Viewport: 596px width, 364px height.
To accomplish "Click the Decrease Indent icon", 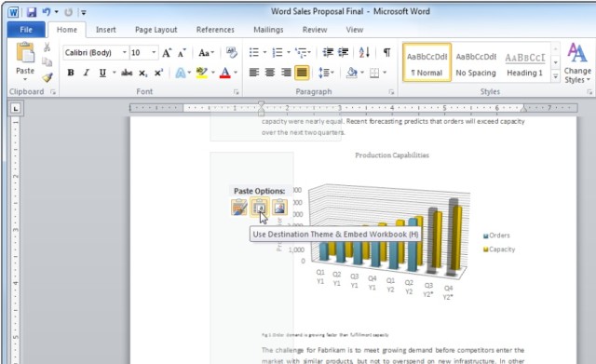I will click(327, 52).
